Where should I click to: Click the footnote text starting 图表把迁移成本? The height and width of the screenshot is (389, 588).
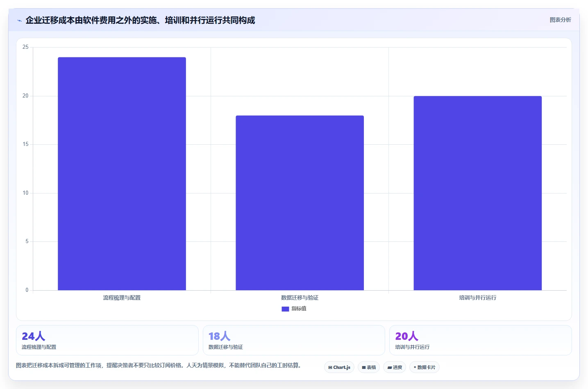158,365
